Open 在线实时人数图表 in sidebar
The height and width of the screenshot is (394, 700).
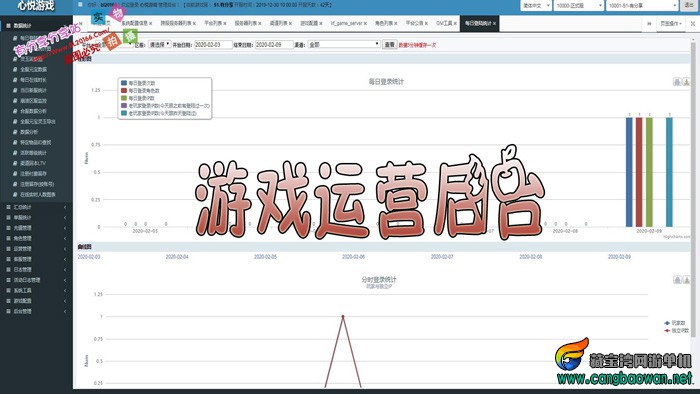(x=38, y=195)
